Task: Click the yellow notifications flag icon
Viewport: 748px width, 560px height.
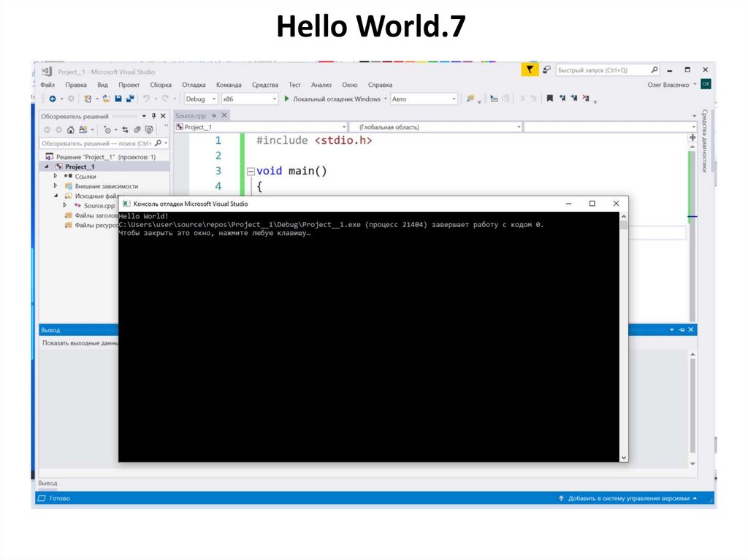Action: [x=530, y=70]
